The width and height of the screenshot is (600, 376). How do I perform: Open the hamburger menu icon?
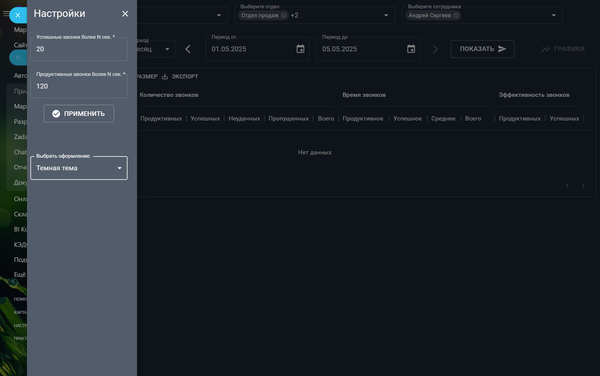tap(6, 14)
